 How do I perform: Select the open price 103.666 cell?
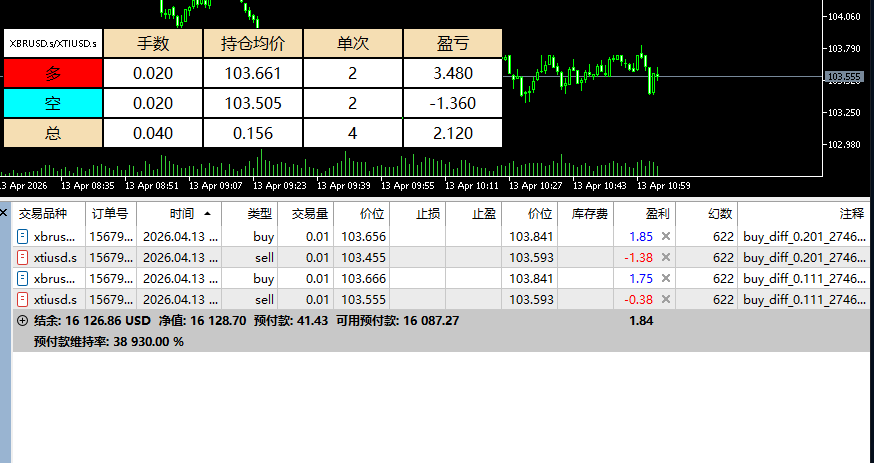(x=363, y=279)
